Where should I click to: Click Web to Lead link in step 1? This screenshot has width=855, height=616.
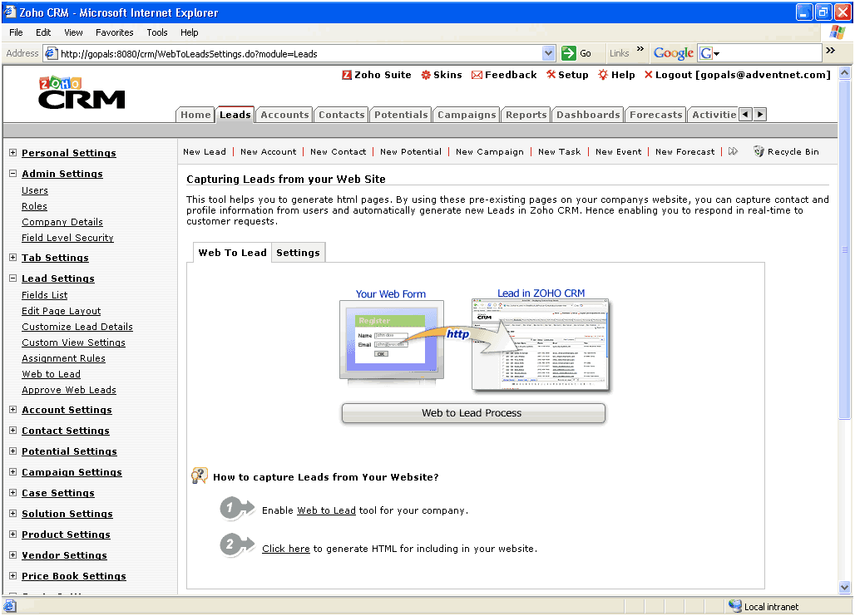(x=326, y=510)
